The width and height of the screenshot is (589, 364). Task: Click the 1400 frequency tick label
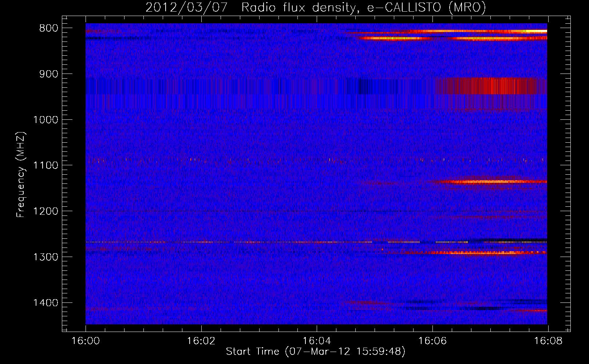(x=46, y=303)
